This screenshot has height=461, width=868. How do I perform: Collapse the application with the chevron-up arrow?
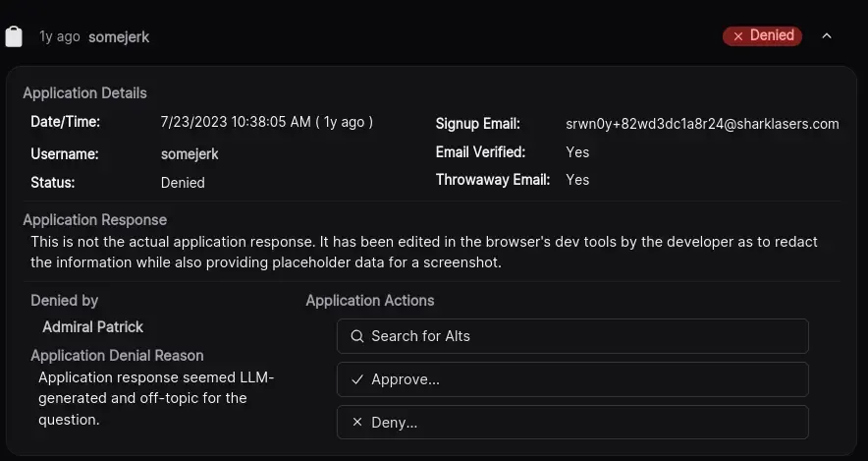(827, 36)
